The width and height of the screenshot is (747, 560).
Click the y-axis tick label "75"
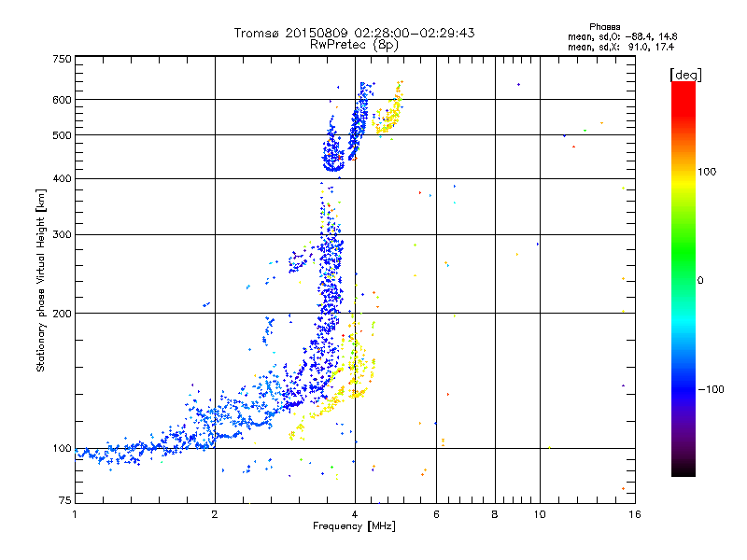point(65,500)
